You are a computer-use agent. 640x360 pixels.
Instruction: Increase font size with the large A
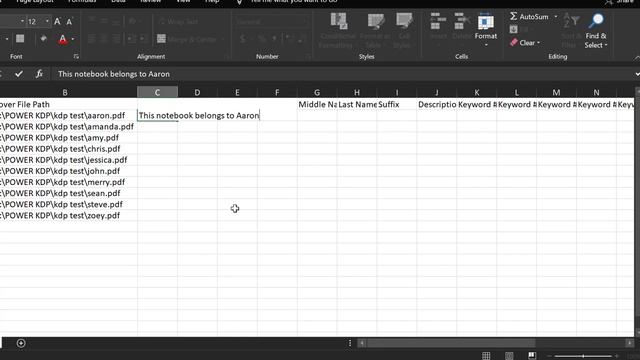[57, 22]
